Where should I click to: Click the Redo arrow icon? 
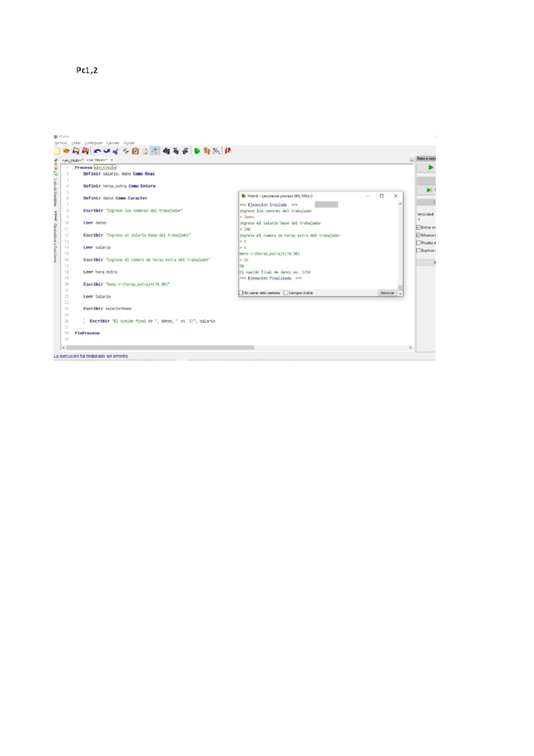106,151
